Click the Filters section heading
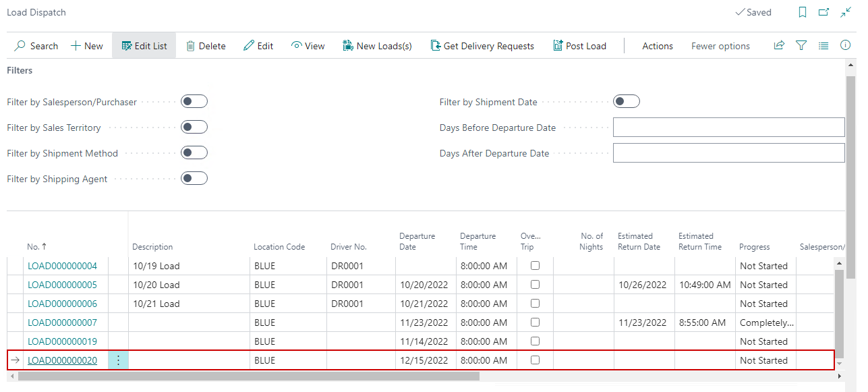Screen dimensions: 868x392 point(20,70)
